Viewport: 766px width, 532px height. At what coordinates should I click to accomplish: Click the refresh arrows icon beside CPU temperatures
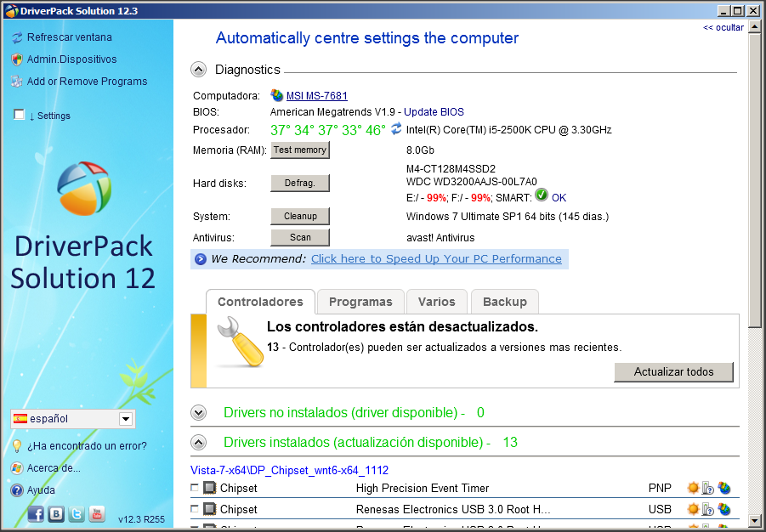tap(396, 129)
